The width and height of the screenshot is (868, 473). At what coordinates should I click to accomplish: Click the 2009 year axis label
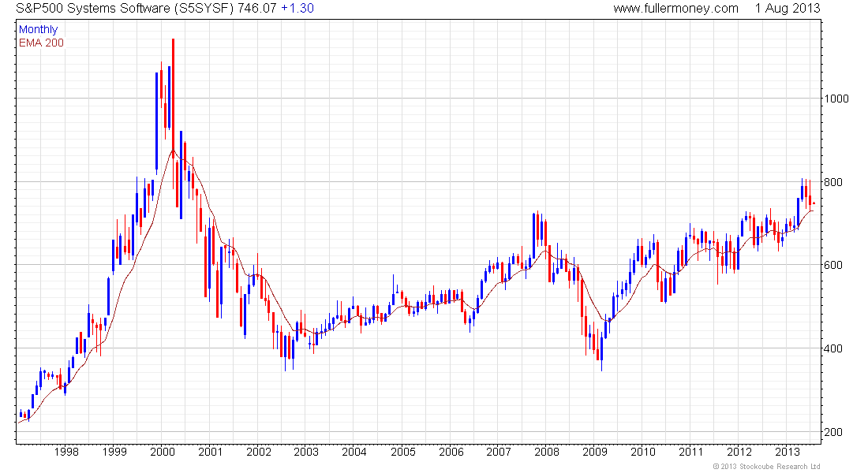click(595, 452)
